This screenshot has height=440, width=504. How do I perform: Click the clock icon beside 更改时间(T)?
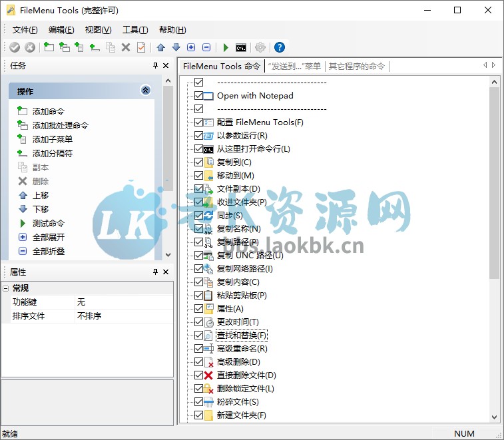[x=208, y=322]
